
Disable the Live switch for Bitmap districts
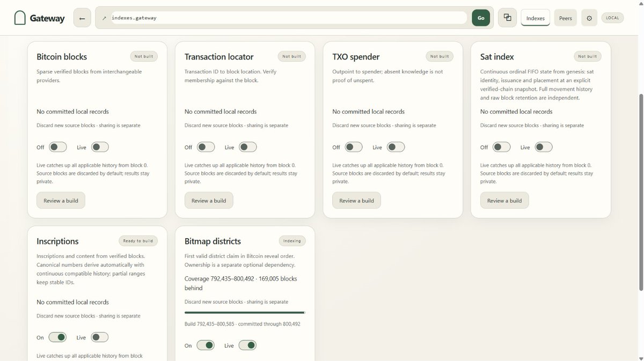[247, 345]
